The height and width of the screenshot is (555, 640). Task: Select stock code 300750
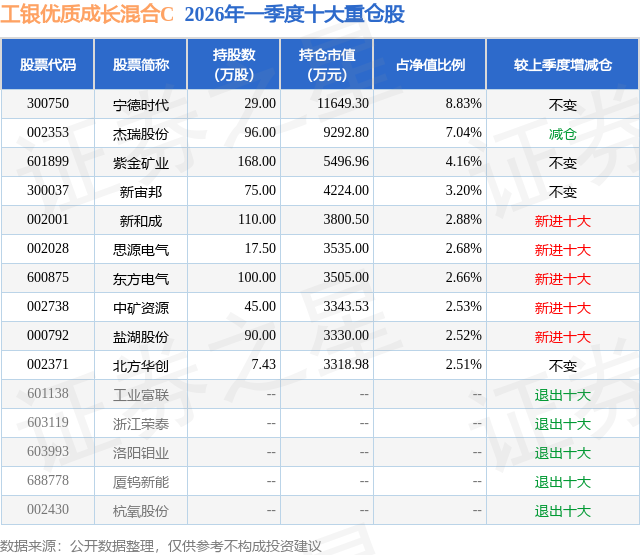[x=48, y=104]
